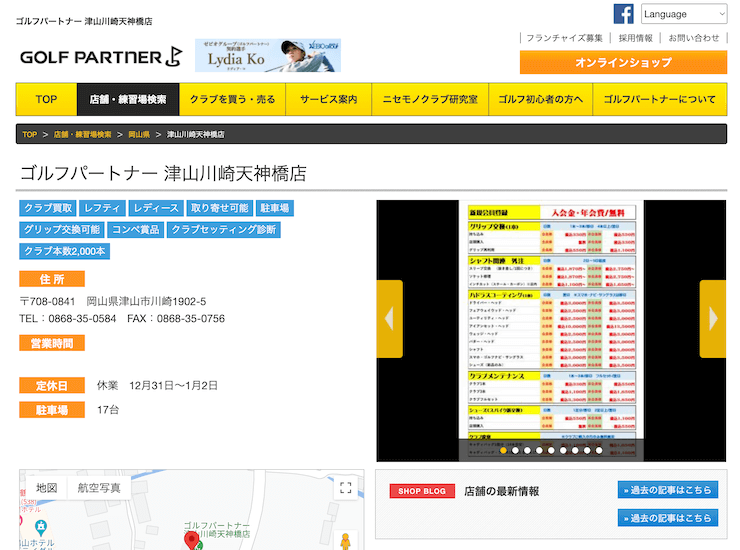Click the Golf Partner logo
This screenshot has height=550, width=740.
[101, 57]
